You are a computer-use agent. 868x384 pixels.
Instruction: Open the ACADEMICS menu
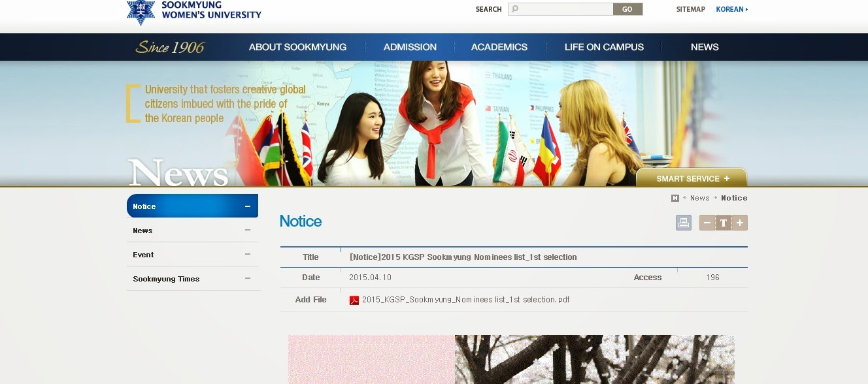point(499,47)
